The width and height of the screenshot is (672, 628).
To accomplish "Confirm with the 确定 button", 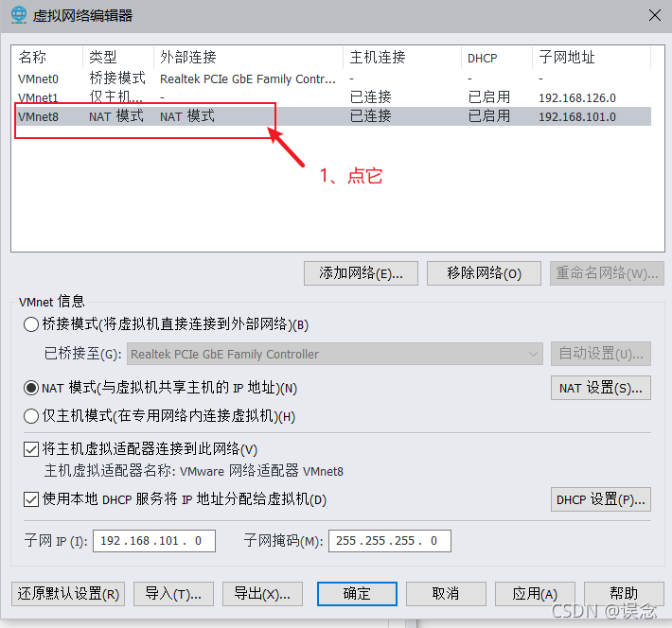I will [x=357, y=594].
